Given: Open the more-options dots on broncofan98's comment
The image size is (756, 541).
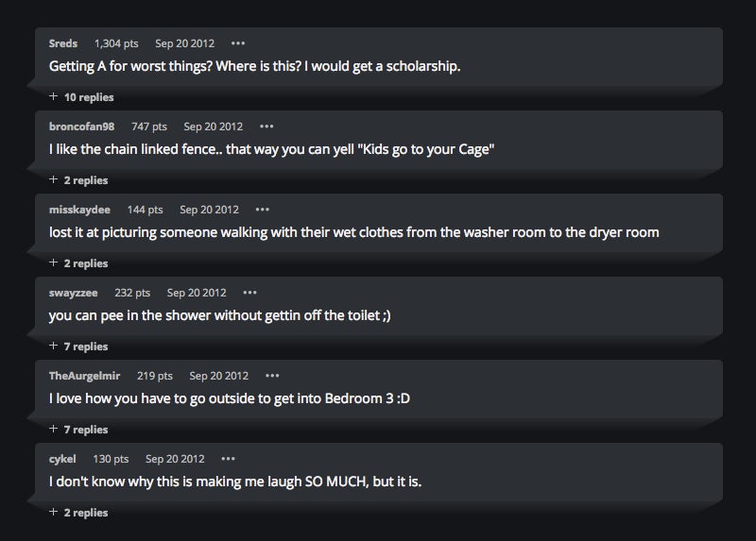Looking at the screenshot, I should (267, 127).
